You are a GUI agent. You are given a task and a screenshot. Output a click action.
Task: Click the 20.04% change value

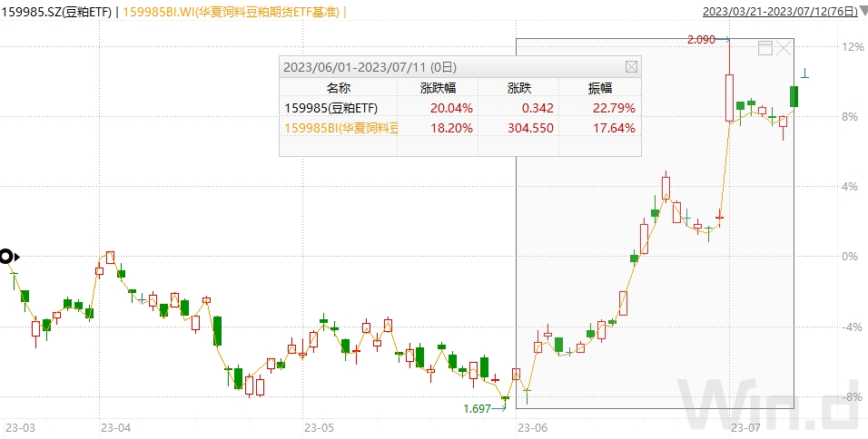(x=451, y=108)
